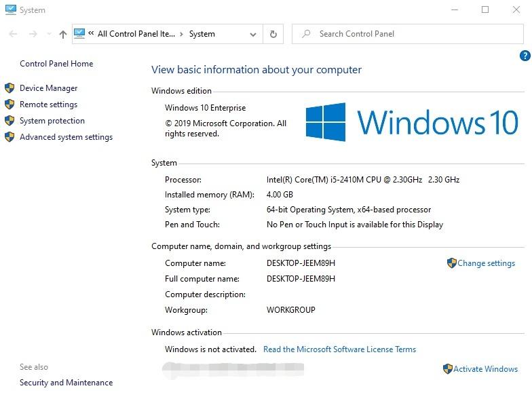The width and height of the screenshot is (532, 401).
Task: Open Security and Maintenance
Action: [66, 383]
